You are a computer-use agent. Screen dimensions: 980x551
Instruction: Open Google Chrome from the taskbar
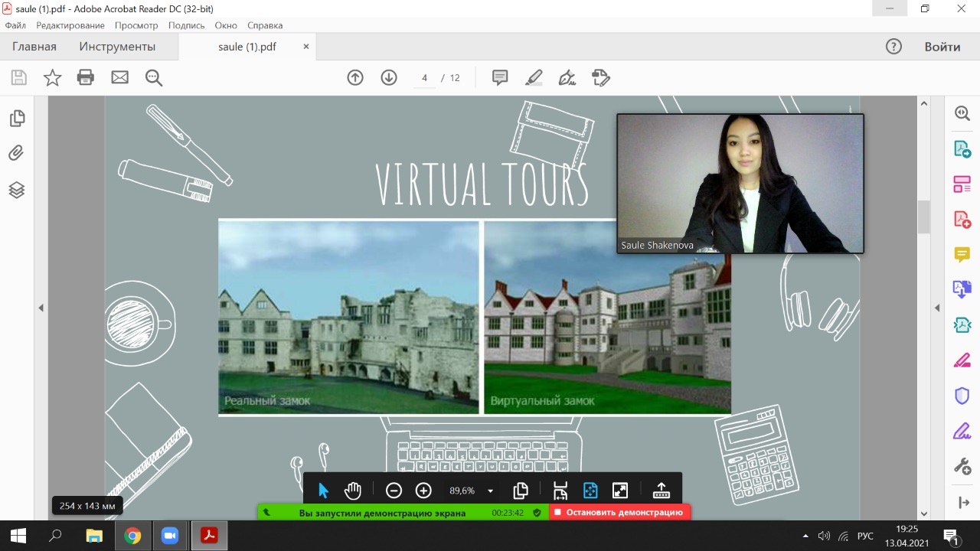132,535
